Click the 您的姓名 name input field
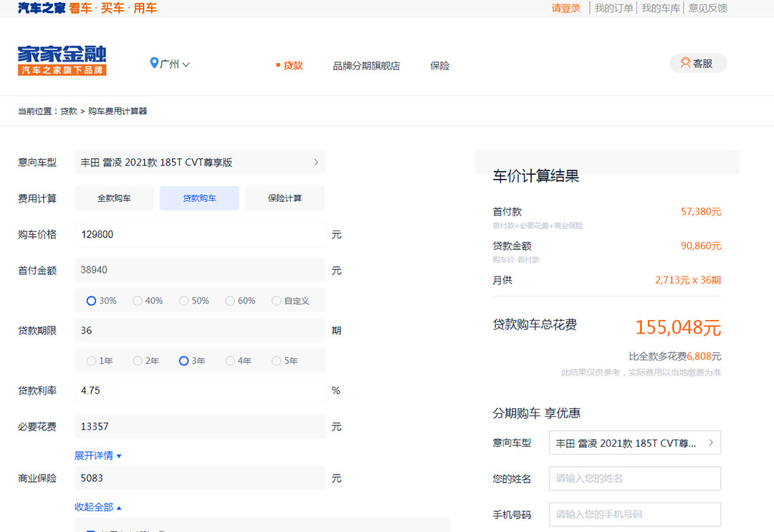 click(634, 478)
